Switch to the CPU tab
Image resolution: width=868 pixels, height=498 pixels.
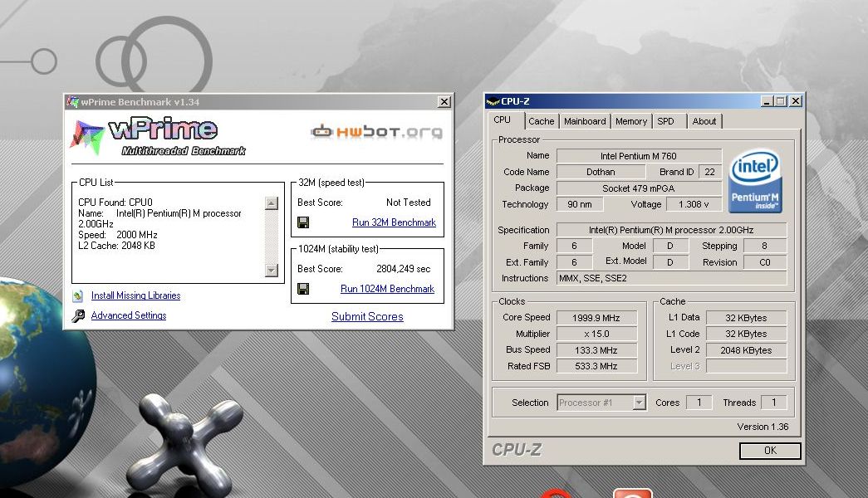[502, 120]
